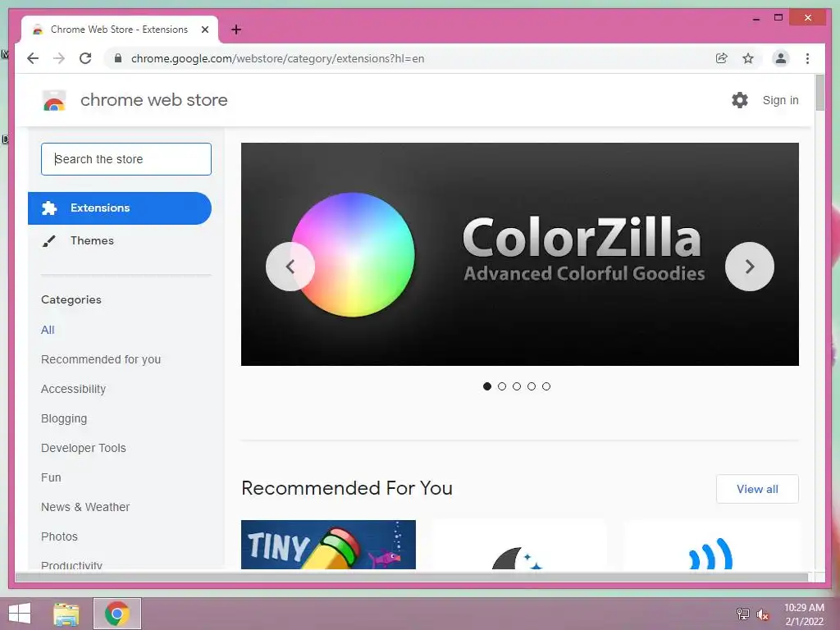Focus the Search the store field
The width and height of the screenshot is (840, 630).
(x=126, y=159)
